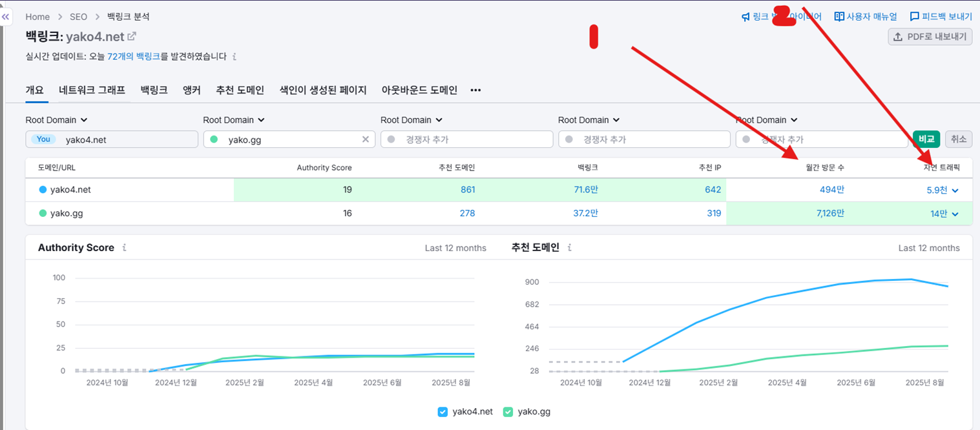Switch to the 네트워크 그래프 tab
The height and width of the screenshot is (430, 980).
(94, 90)
